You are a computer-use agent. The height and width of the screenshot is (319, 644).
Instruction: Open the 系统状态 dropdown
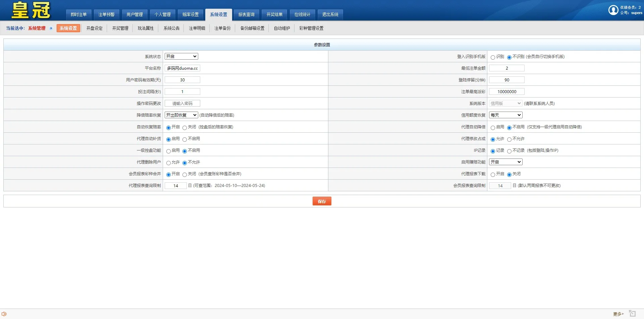pos(181,56)
